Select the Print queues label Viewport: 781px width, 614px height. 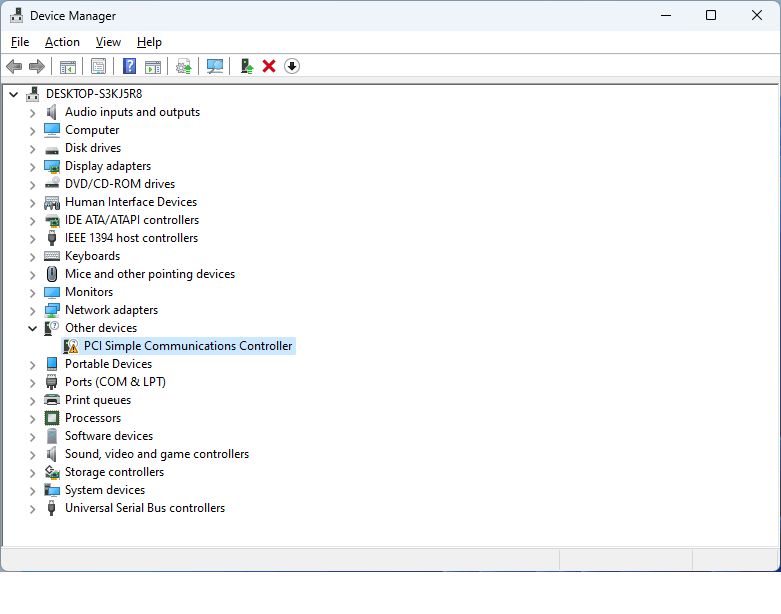98,400
